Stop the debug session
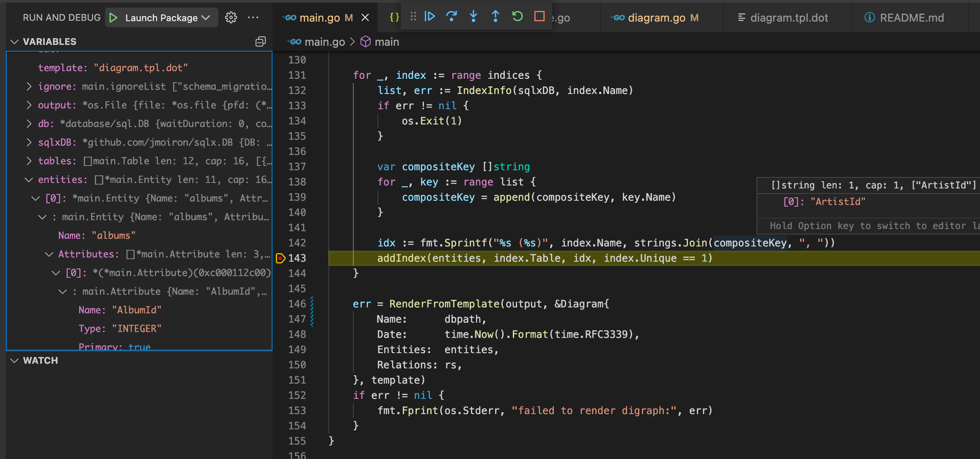This screenshot has height=459, width=980. (540, 17)
